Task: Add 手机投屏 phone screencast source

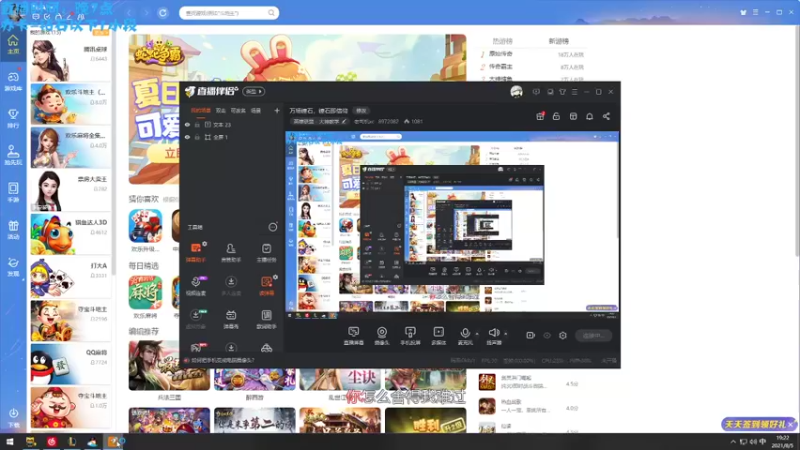Action: (410, 336)
